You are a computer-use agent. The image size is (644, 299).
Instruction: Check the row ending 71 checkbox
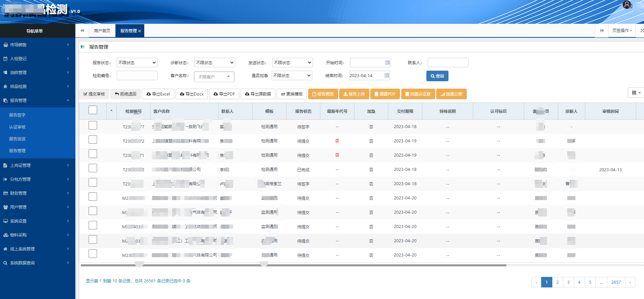tap(93, 154)
